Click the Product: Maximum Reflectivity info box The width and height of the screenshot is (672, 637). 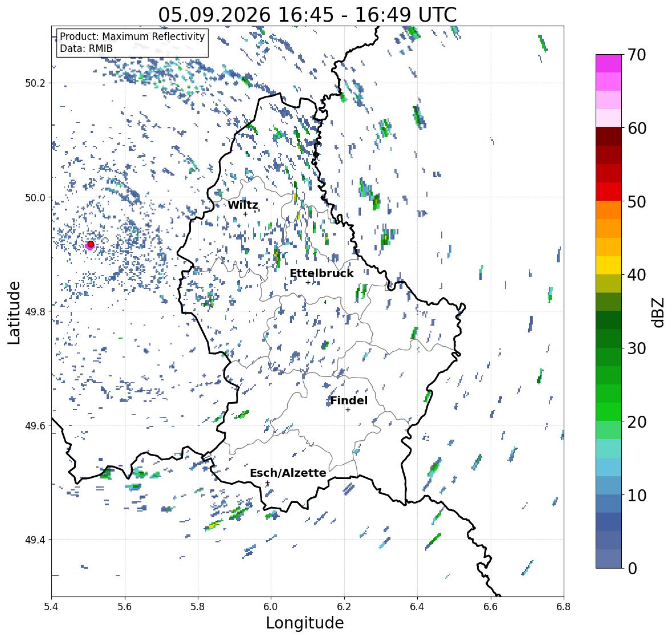tap(132, 42)
